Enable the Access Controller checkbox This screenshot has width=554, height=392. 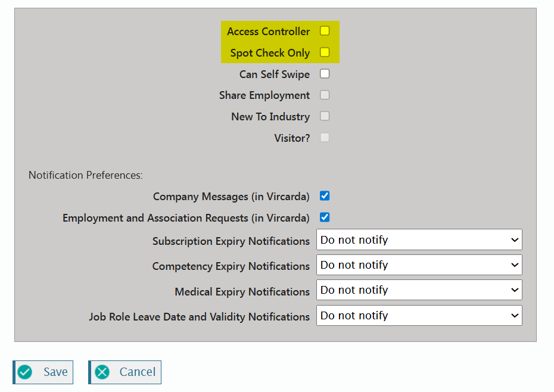click(325, 31)
